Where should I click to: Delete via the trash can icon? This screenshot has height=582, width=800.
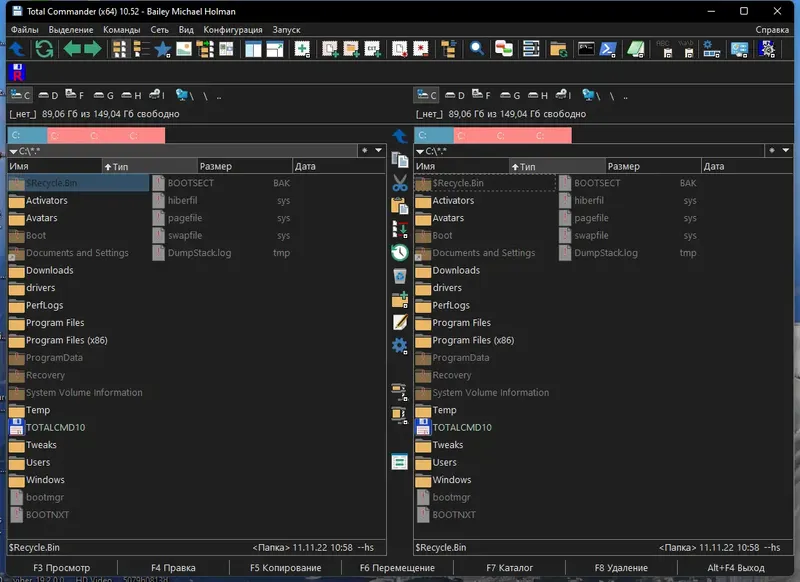[x=399, y=277]
